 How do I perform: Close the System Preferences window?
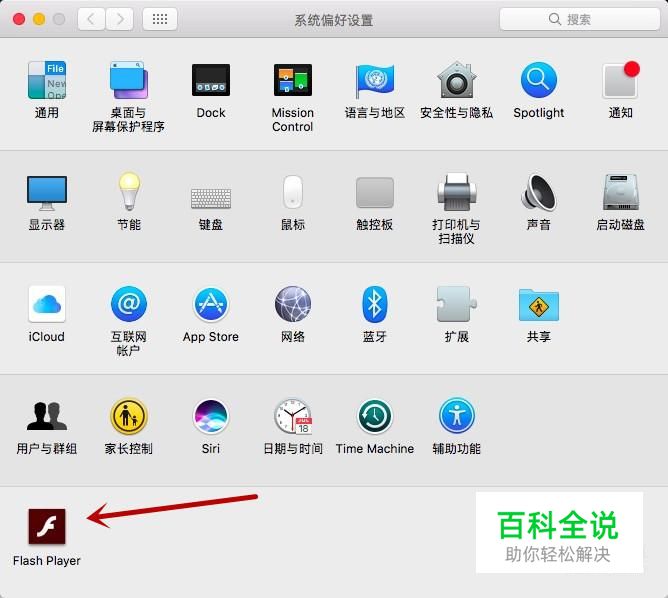click(19, 19)
